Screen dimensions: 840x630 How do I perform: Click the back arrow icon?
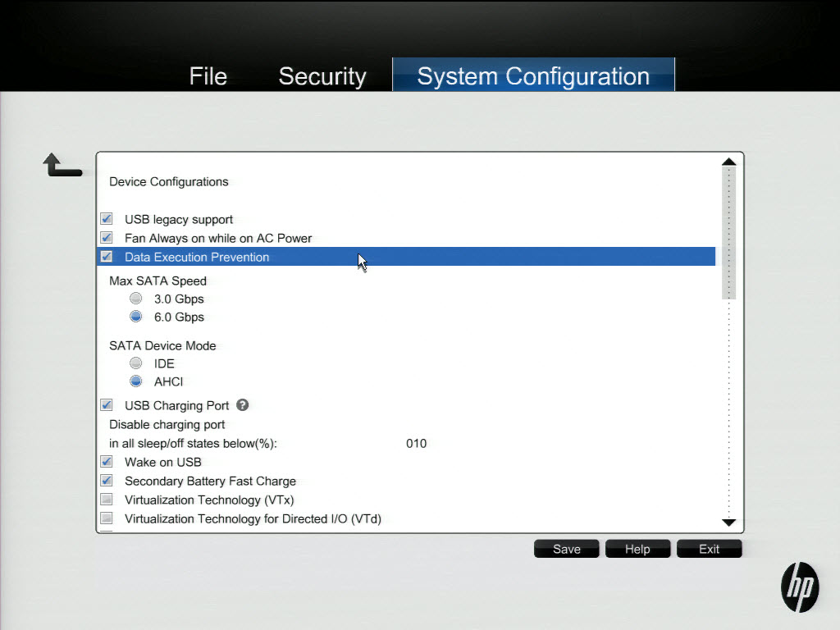(62, 166)
